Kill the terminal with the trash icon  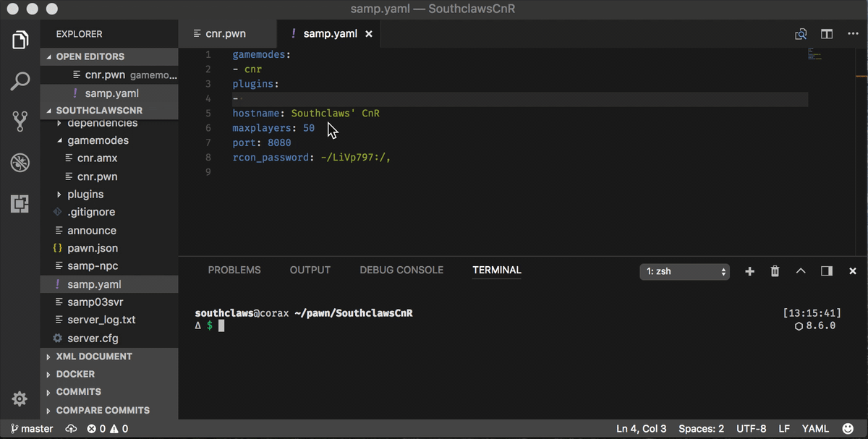click(x=775, y=271)
